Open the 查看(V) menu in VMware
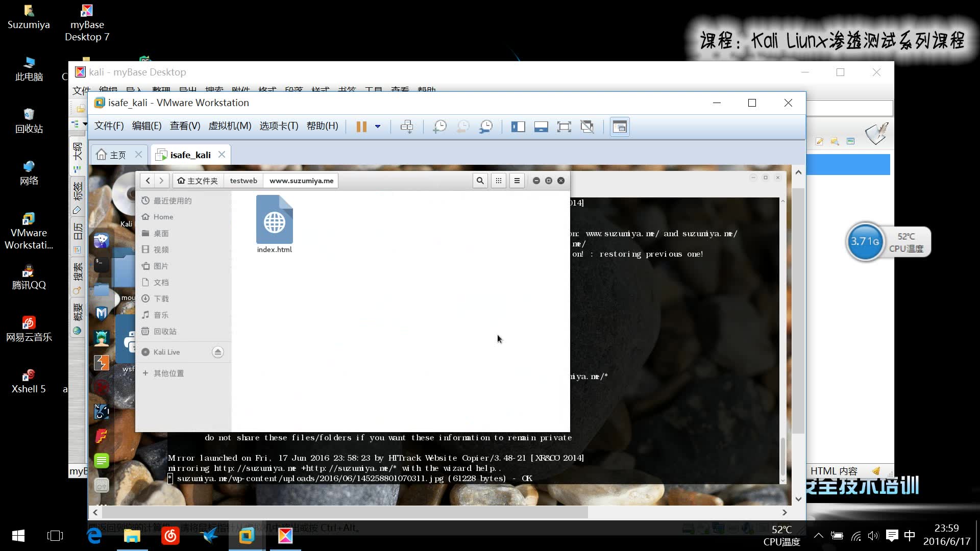980x551 pixels. (x=185, y=126)
